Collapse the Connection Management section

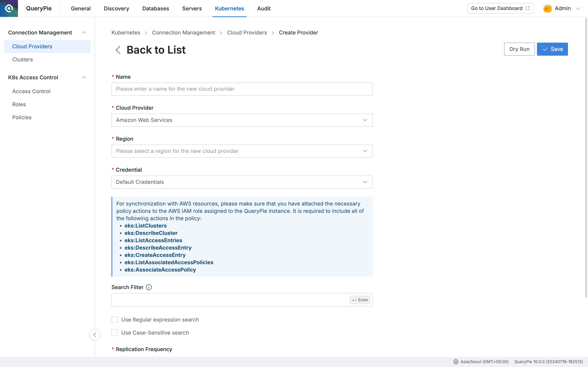pos(84,32)
